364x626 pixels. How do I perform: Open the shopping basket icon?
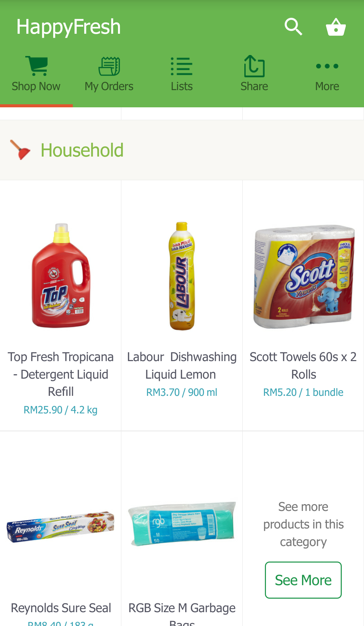(x=336, y=27)
